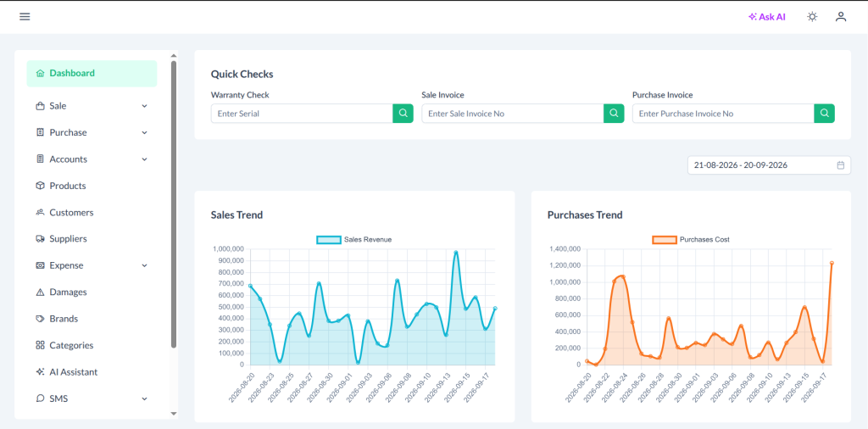
Task: Click the Brands tag icon
Action: coord(40,319)
